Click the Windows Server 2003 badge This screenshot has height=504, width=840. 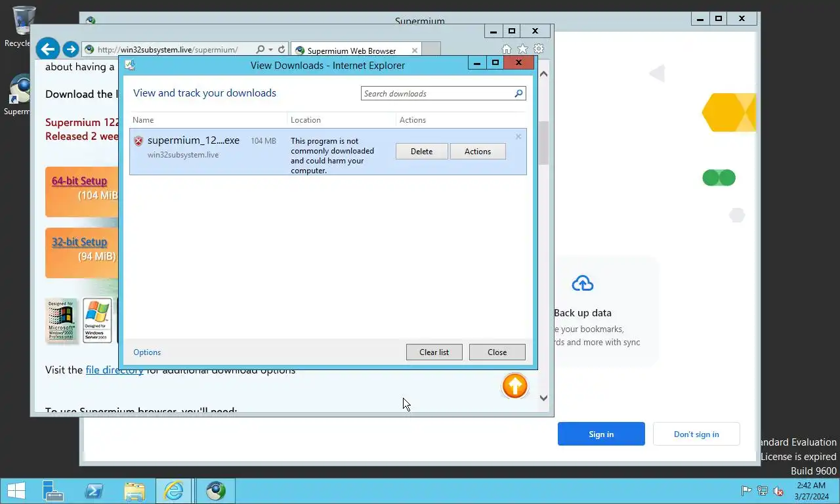pos(97,321)
